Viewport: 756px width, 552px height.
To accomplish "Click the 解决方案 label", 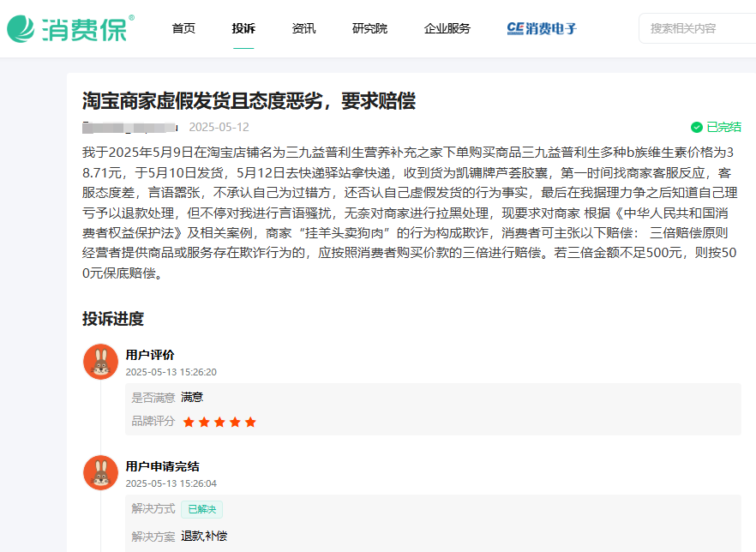I will 153,537.
